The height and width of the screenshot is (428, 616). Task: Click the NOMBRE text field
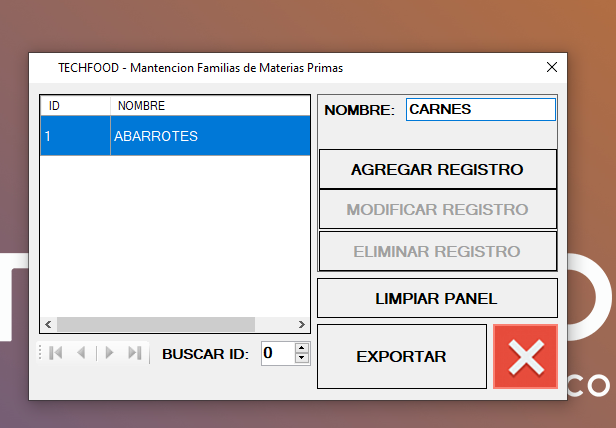pos(480,110)
